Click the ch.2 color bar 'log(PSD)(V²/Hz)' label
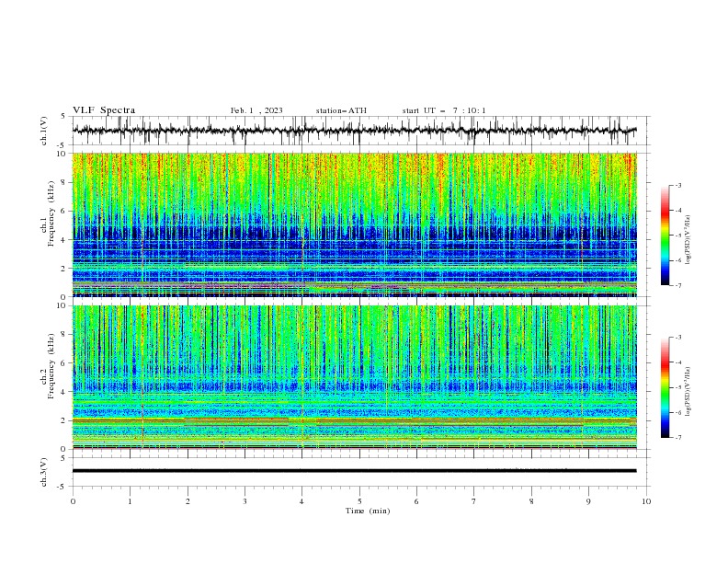728x563 pixels. pos(688,392)
